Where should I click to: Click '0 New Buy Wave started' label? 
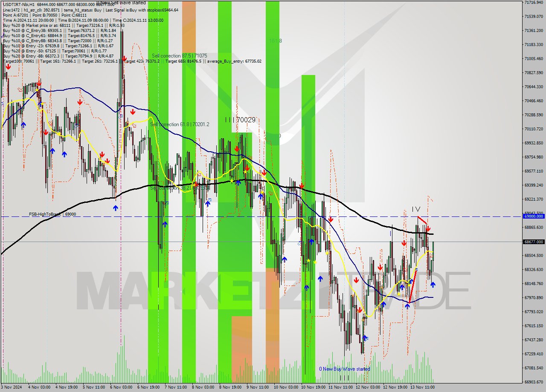coord(345,369)
